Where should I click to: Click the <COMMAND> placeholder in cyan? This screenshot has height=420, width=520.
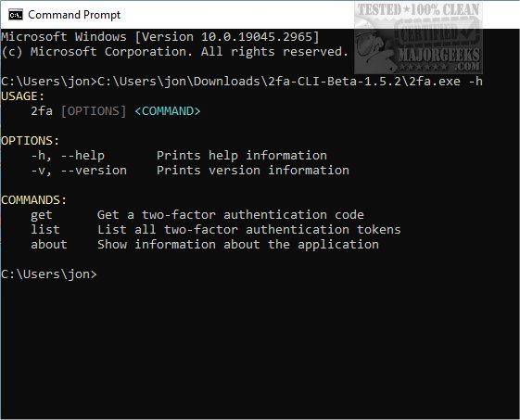pyautogui.click(x=168, y=111)
